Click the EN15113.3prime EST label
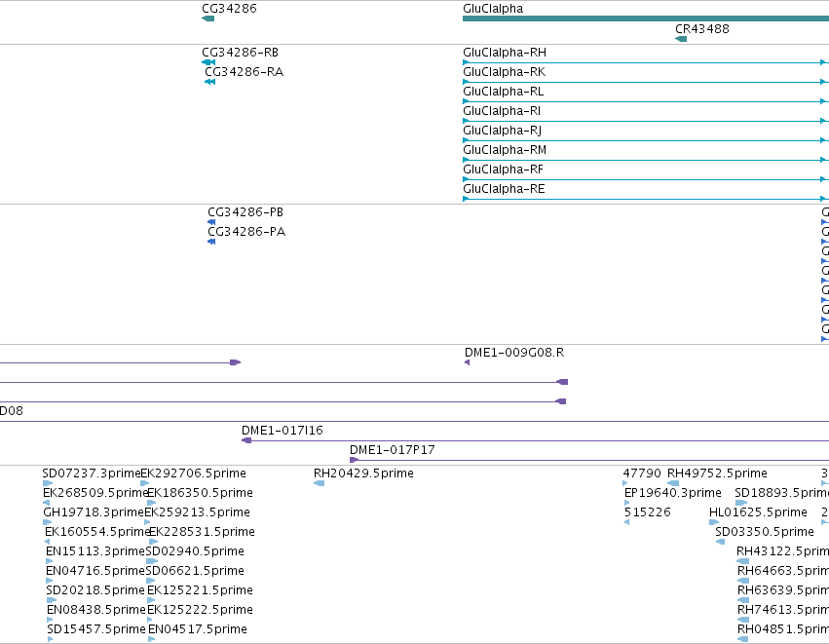Viewport: 829px width, 644px height. [x=95, y=551]
